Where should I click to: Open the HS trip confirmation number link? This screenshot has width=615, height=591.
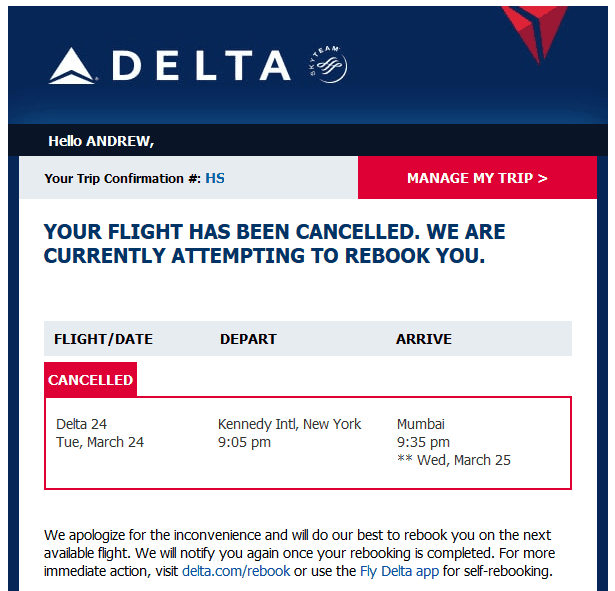tap(215, 178)
